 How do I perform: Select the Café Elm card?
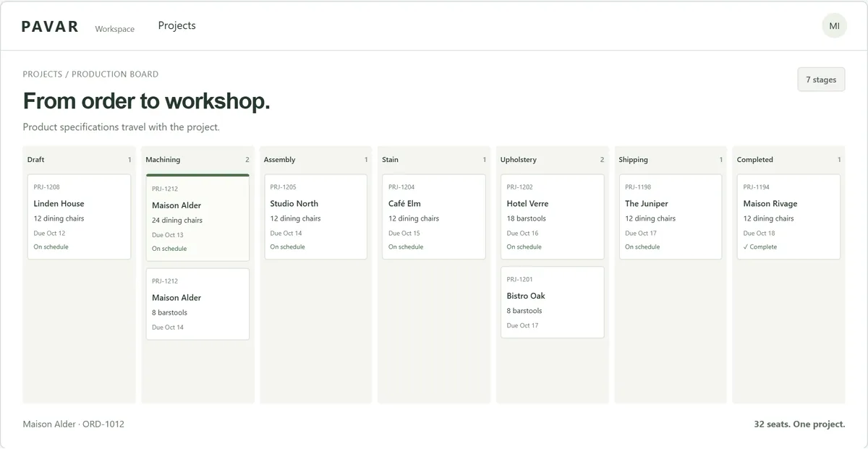click(x=434, y=217)
